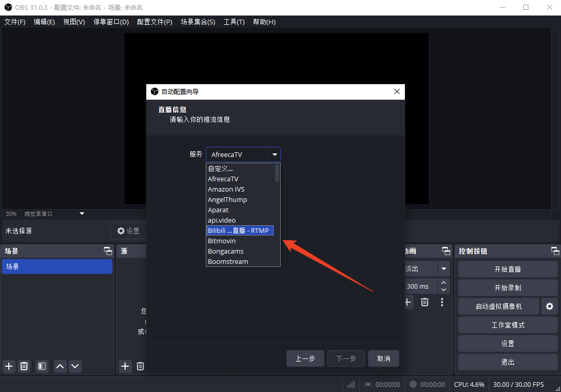561x392 pixels.
Task: Open the 缩放至窗口 zoom dropdown
Action: pos(81,213)
